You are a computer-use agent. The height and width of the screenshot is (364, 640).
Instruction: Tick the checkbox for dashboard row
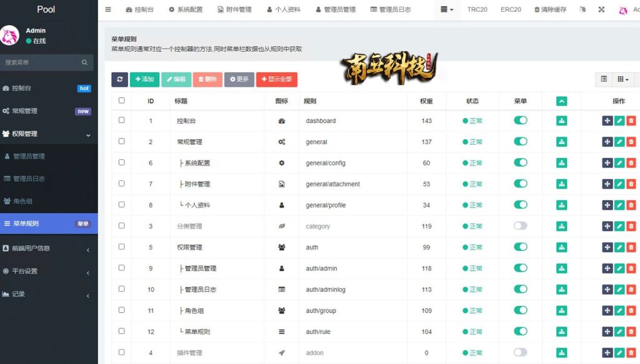(122, 120)
